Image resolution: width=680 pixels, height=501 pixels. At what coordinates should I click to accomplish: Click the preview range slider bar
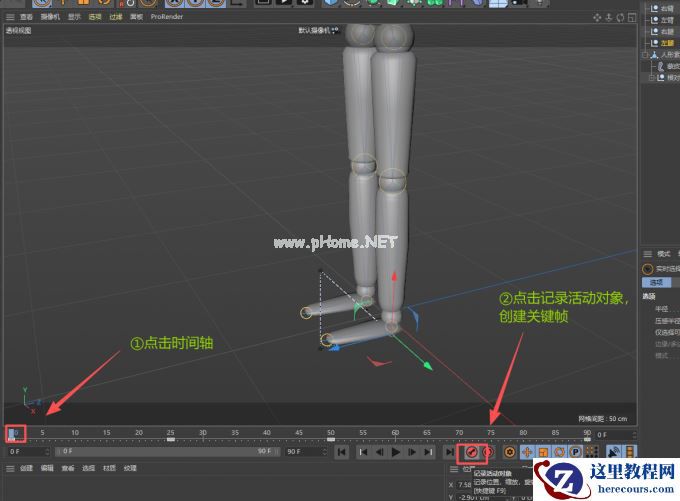(x=167, y=452)
